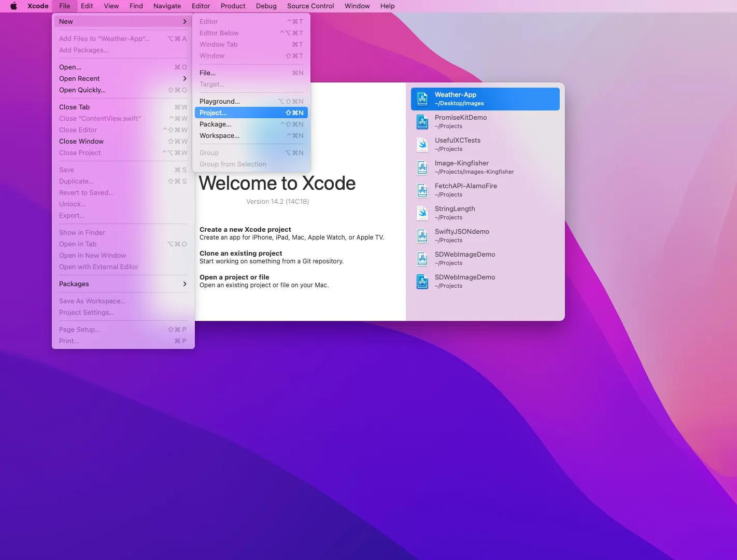Image resolution: width=737 pixels, height=560 pixels.
Task: Click the StringLength swift file icon
Action: coord(423,213)
